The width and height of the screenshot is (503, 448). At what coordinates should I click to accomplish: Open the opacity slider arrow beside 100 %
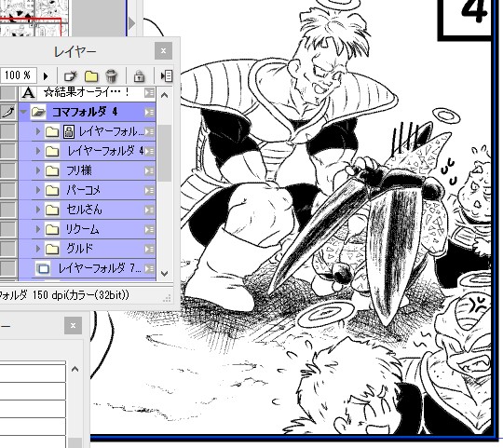coord(46,76)
